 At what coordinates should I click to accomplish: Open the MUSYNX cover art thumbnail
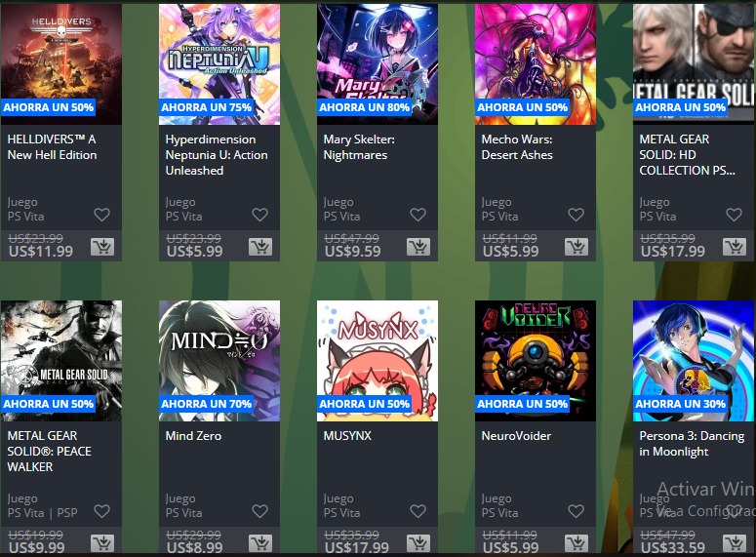(x=378, y=361)
